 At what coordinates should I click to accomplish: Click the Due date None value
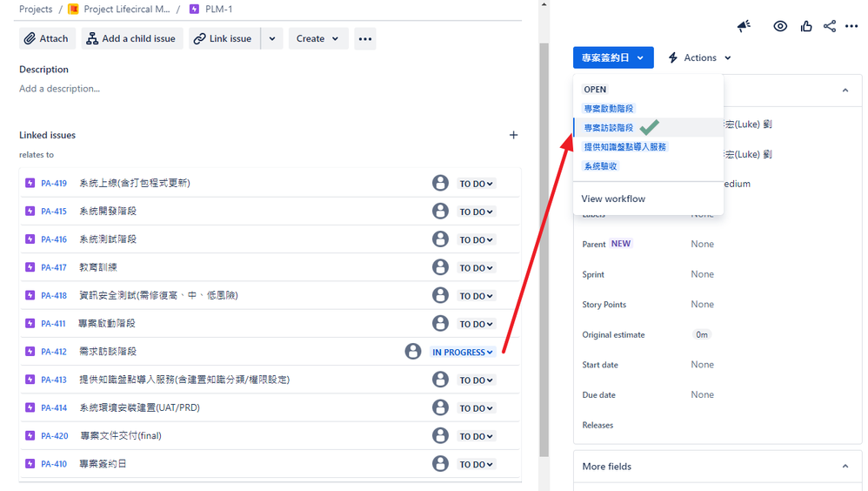coord(702,394)
